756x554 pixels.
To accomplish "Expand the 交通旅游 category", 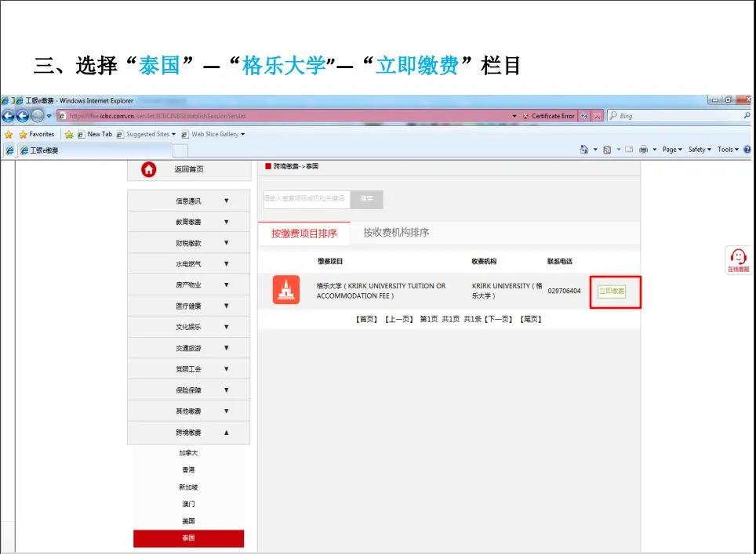I will (188, 348).
